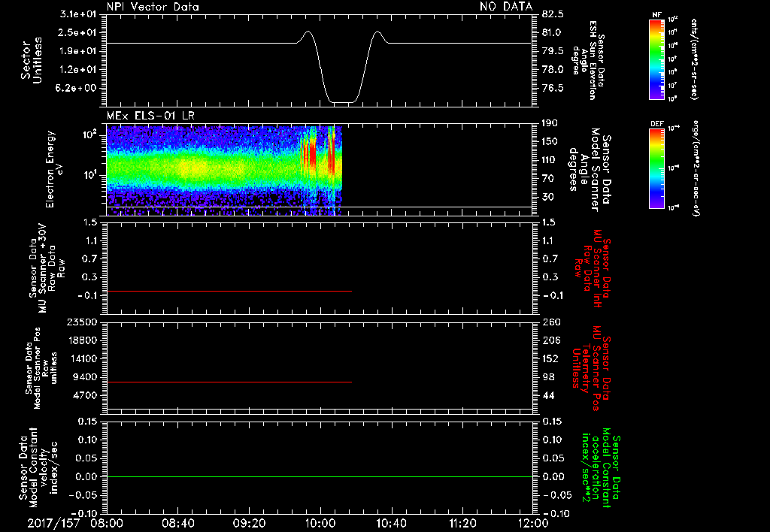Image resolution: width=770 pixels, height=532 pixels.
Task: Click the "260" telemetry tick value
Action: pos(551,322)
